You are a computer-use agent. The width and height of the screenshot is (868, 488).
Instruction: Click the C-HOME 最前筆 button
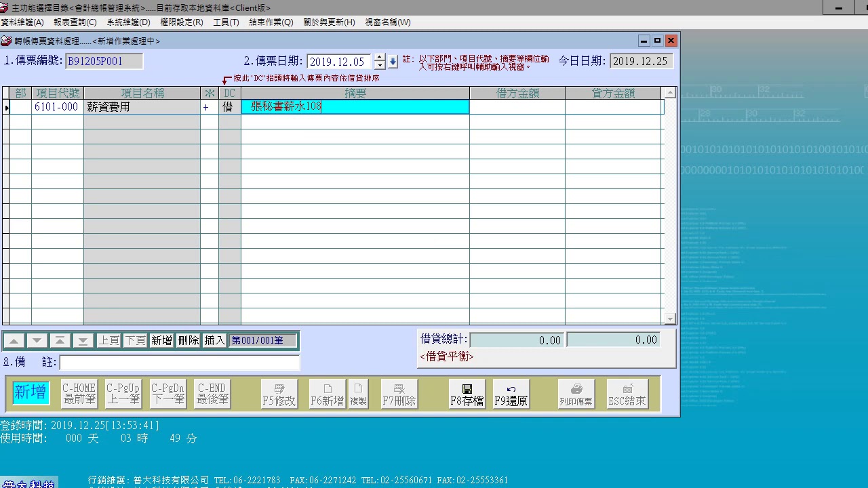click(x=79, y=394)
